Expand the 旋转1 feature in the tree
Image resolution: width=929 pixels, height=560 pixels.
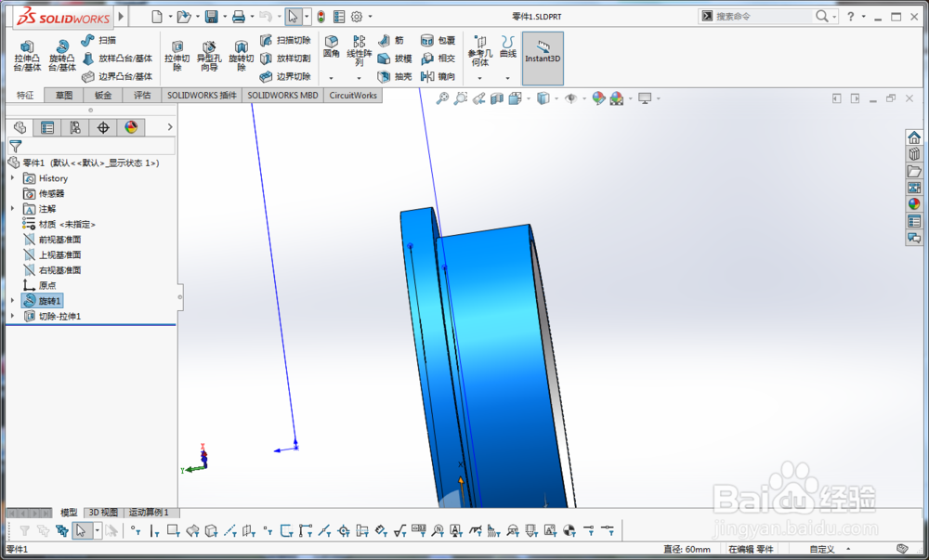click(11, 300)
